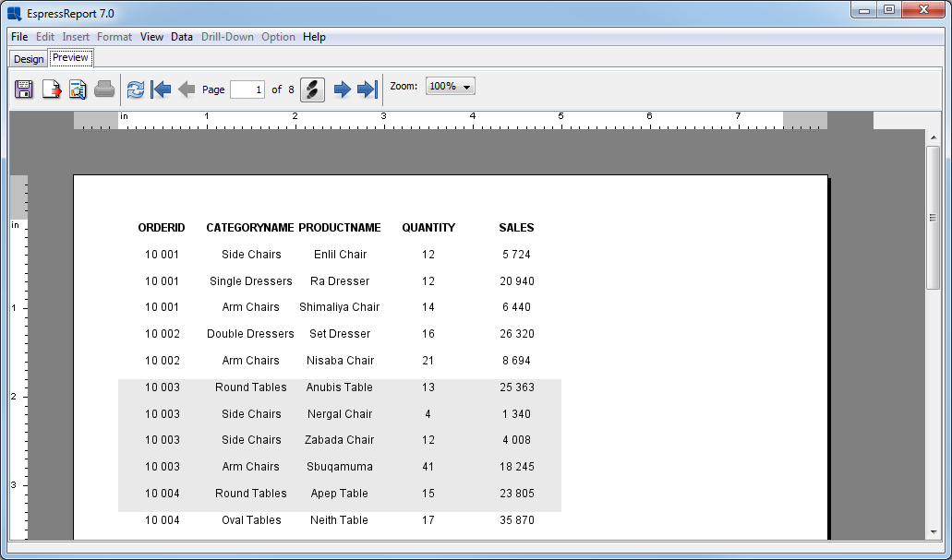The width and height of the screenshot is (952, 560).
Task: Click the 'Zabada Chair' product cell
Action: pyautogui.click(x=340, y=440)
